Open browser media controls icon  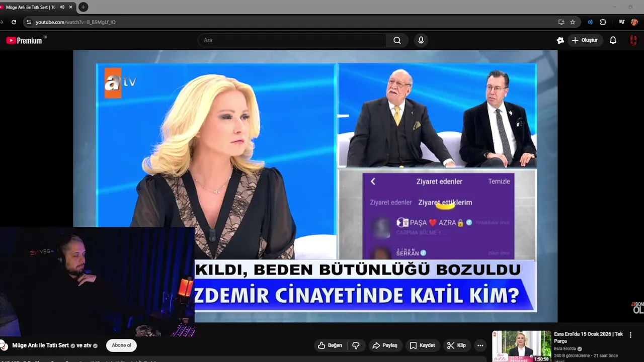[622, 22]
